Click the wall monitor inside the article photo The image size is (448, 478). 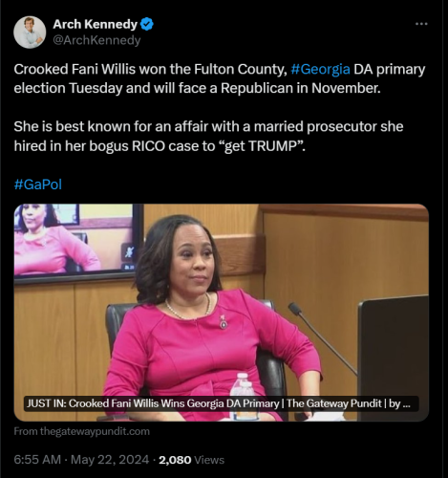coord(78,243)
